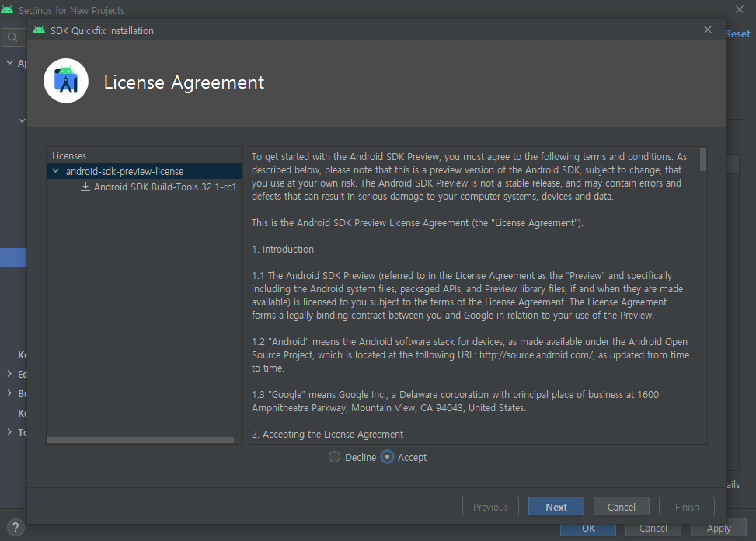Click the Android Studio logo in License Agreement header

66,81
